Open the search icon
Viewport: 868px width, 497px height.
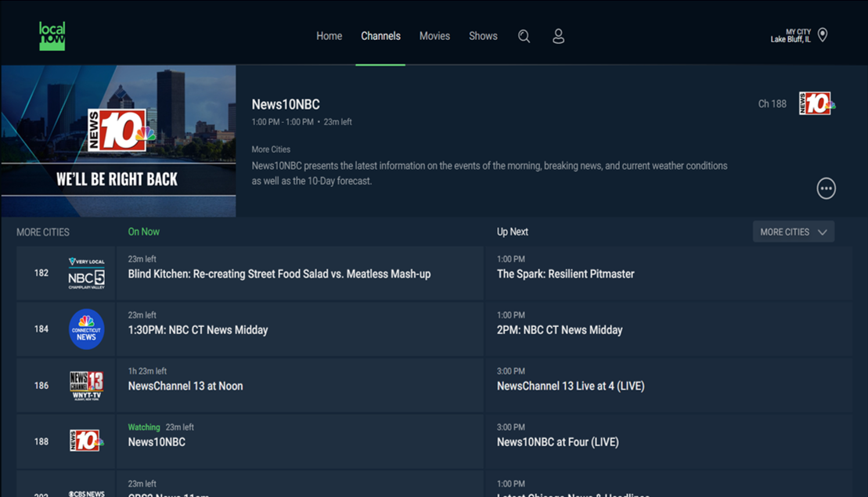pyautogui.click(x=524, y=37)
